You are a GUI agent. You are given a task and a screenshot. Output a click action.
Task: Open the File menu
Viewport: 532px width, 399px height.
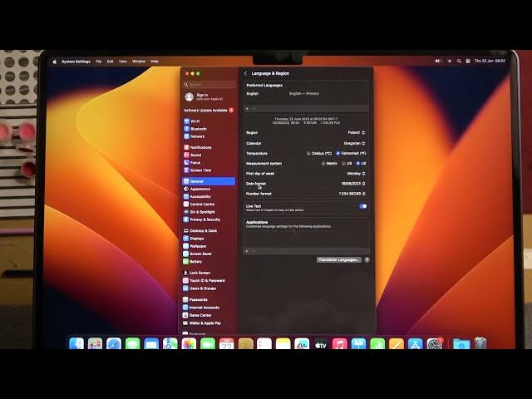click(98, 62)
